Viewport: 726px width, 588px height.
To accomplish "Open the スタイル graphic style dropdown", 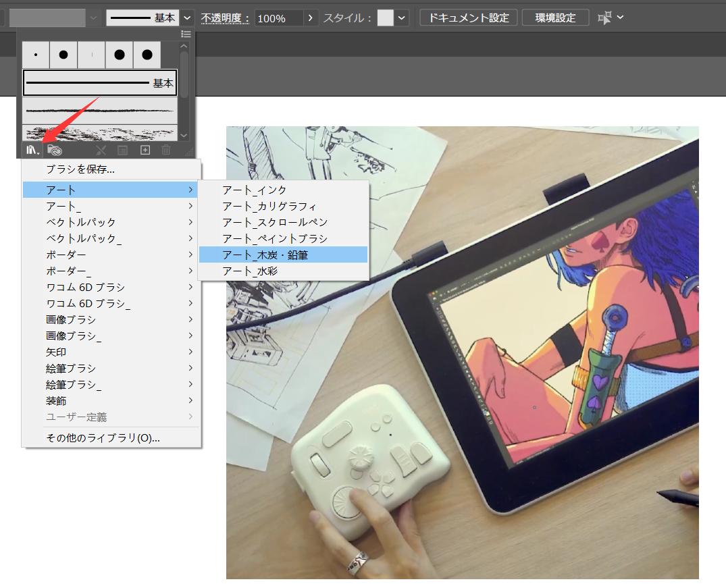I will click(x=403, y=18).
